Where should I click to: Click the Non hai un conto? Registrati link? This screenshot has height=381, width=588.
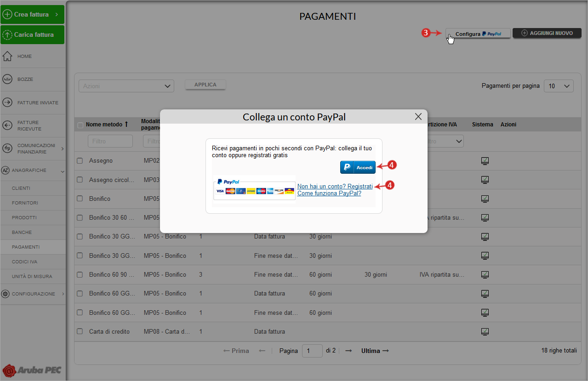click(335, 187)
